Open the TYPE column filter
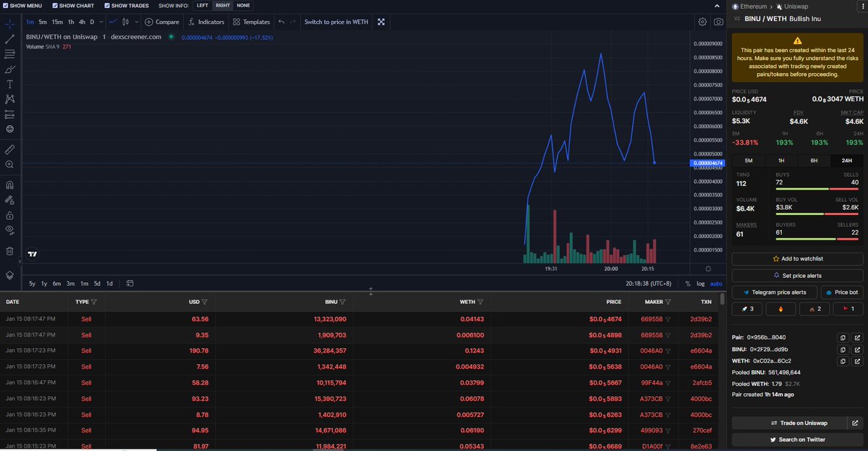This screenshot has height=451, width=868. (94, 302)
